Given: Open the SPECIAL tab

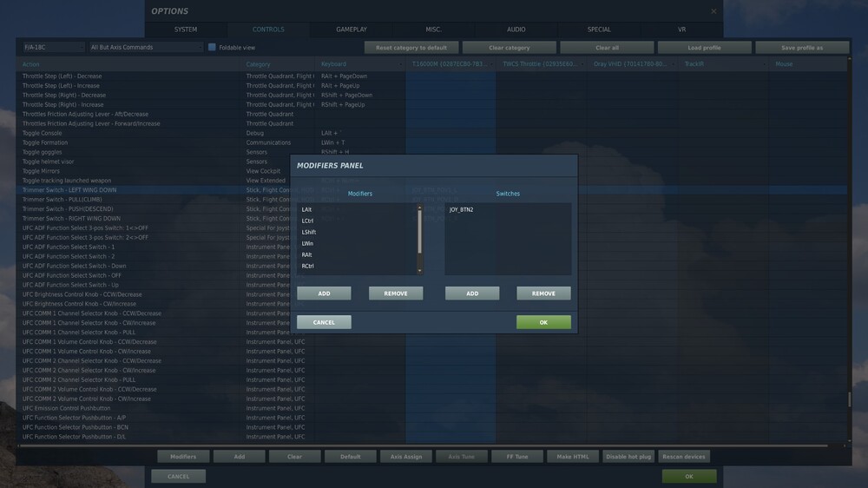Looking at the screenshot, I should 599,30.
